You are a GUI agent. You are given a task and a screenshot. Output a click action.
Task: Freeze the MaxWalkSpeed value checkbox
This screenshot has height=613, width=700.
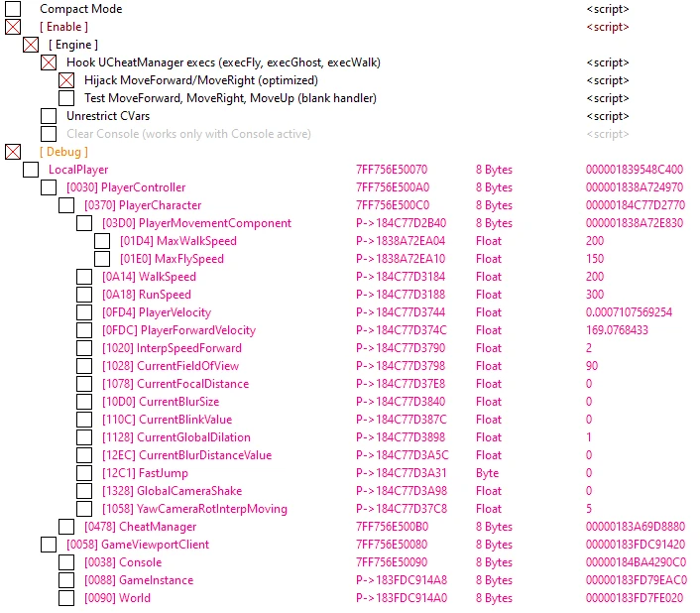click(102, 241)
